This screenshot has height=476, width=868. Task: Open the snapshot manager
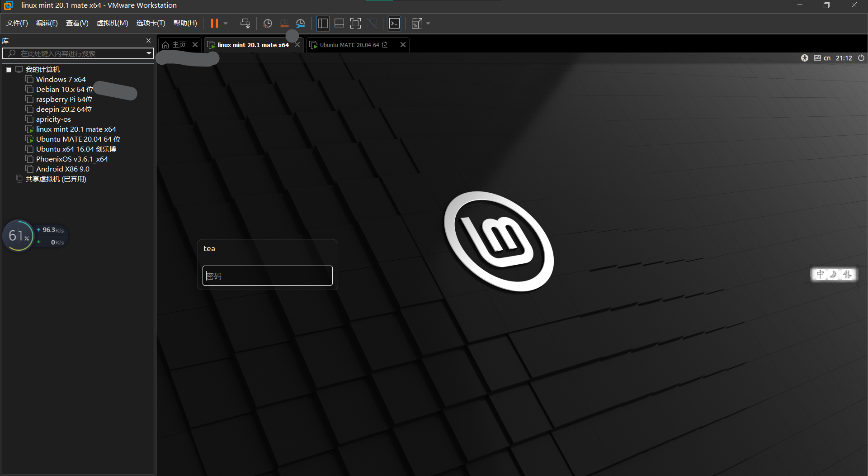click(300, 23)
